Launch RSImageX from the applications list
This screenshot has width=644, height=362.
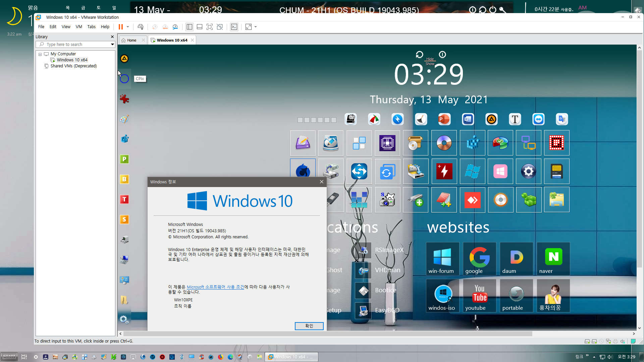point(380,250)
